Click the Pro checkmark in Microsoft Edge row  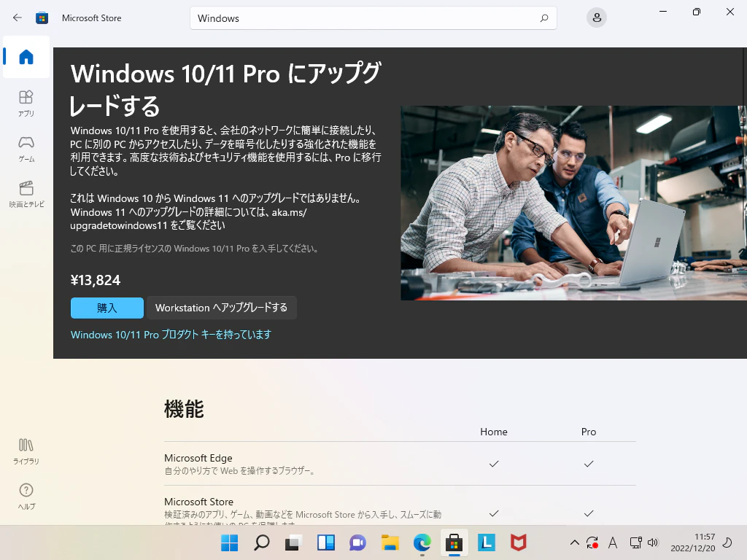(x=589, y=464)
